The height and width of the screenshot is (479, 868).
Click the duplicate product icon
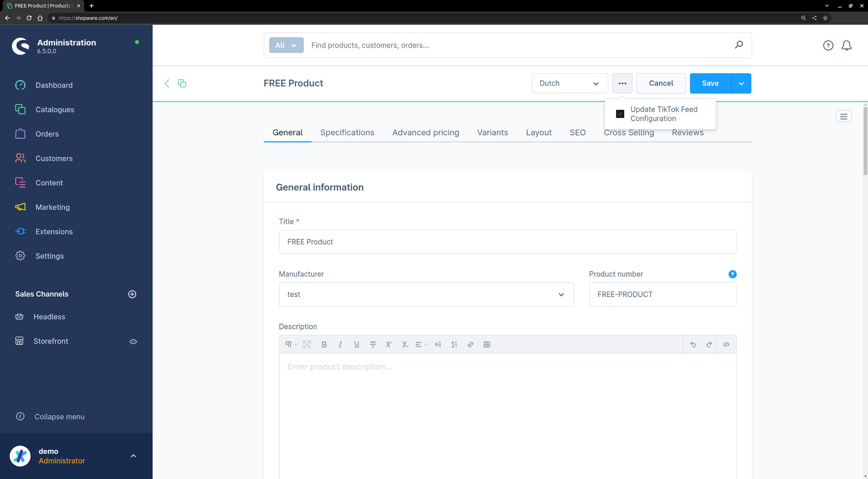(x=182, y=83)
